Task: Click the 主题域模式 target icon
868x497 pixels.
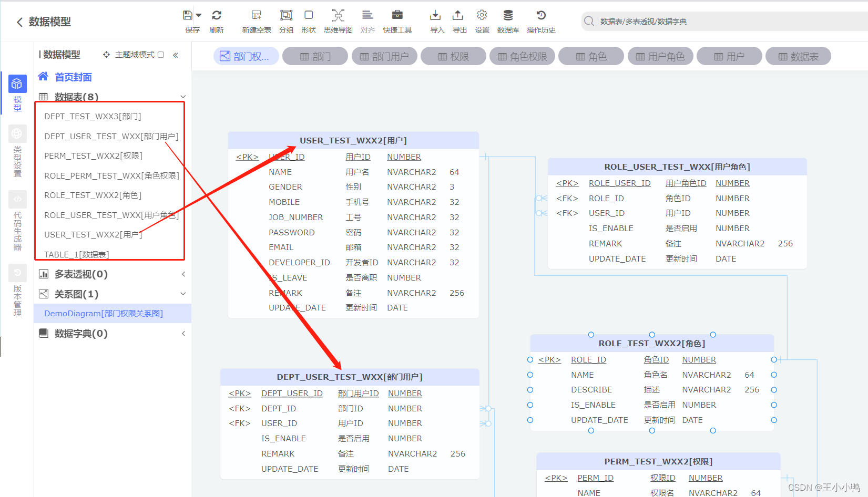Action: pyautogui.click(x=106, y=55)
